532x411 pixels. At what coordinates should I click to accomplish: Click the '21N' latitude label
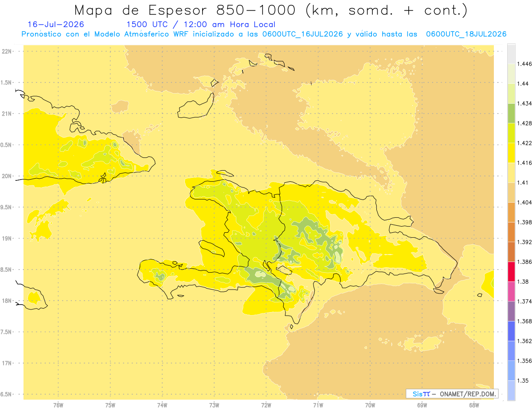pos(8,114)
